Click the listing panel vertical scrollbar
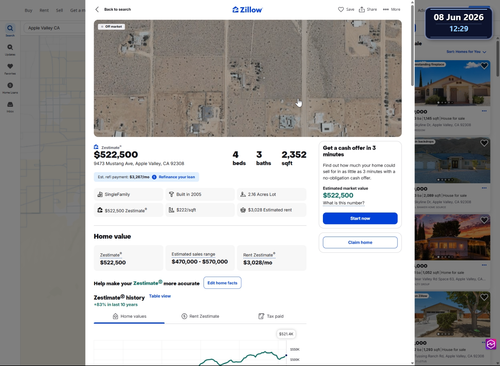Viewport: 500px width, 366px height. pyautogui.click(x=413, y=45)
